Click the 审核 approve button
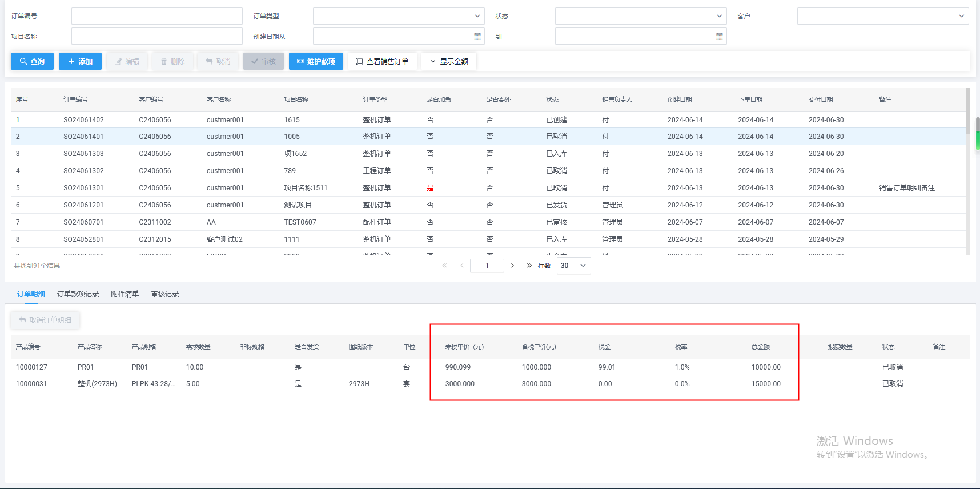Viewport: 980px width, 489px height. point(263,61)
